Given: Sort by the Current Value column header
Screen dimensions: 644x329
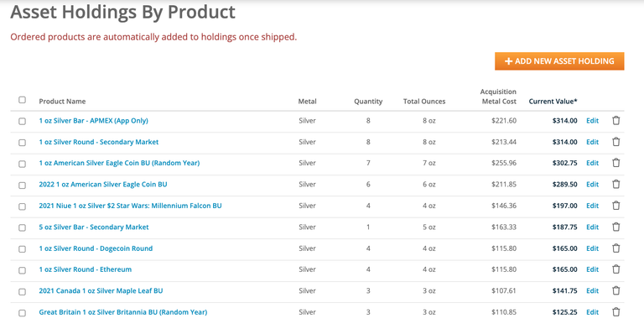Looking at the screenshot, I should 553,102.
